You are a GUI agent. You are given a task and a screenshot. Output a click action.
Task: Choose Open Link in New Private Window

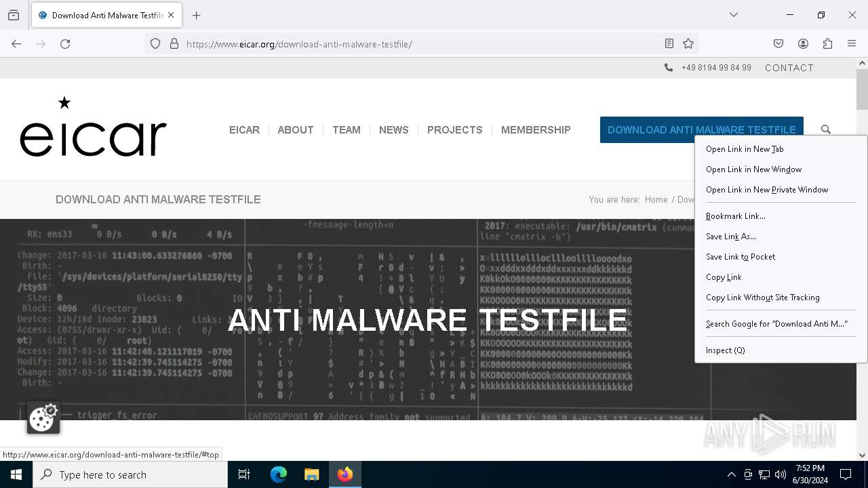(781, 190)
